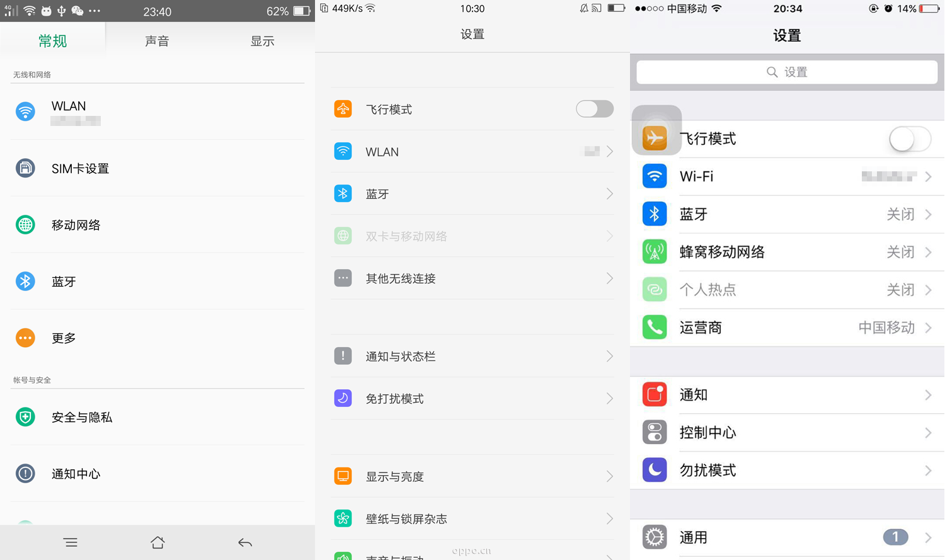945x560 pixels.
Task: Expand 免打扰模式 chevron
Action: pyautogui.click(x=610, y=398)
